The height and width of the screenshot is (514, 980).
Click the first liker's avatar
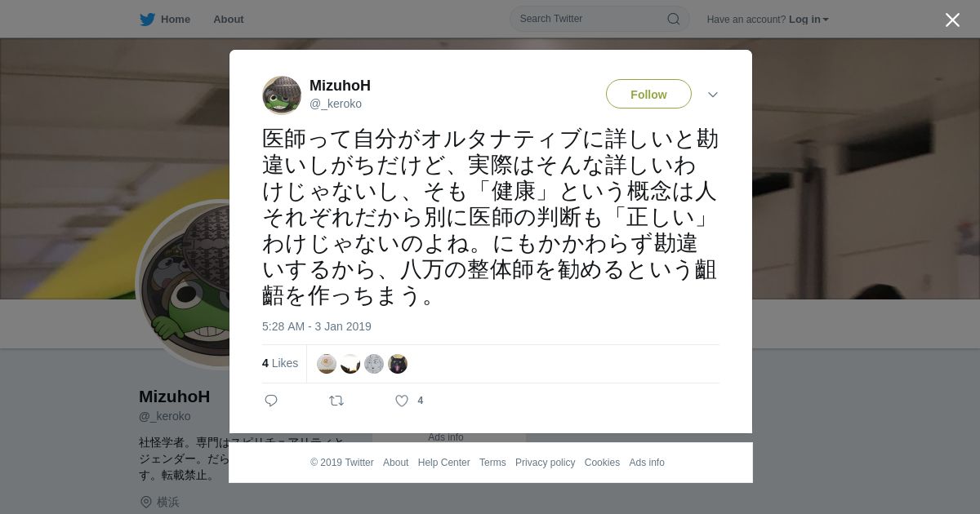[x=327, y=364]
